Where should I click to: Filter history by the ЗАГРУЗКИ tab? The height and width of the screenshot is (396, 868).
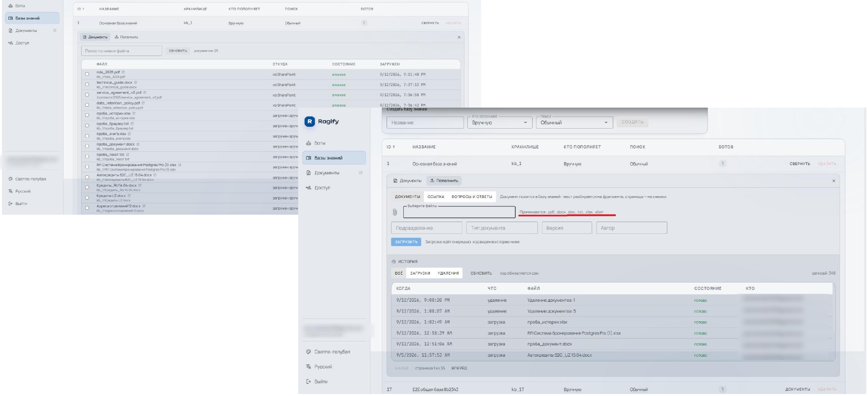[x=420, y=273]
